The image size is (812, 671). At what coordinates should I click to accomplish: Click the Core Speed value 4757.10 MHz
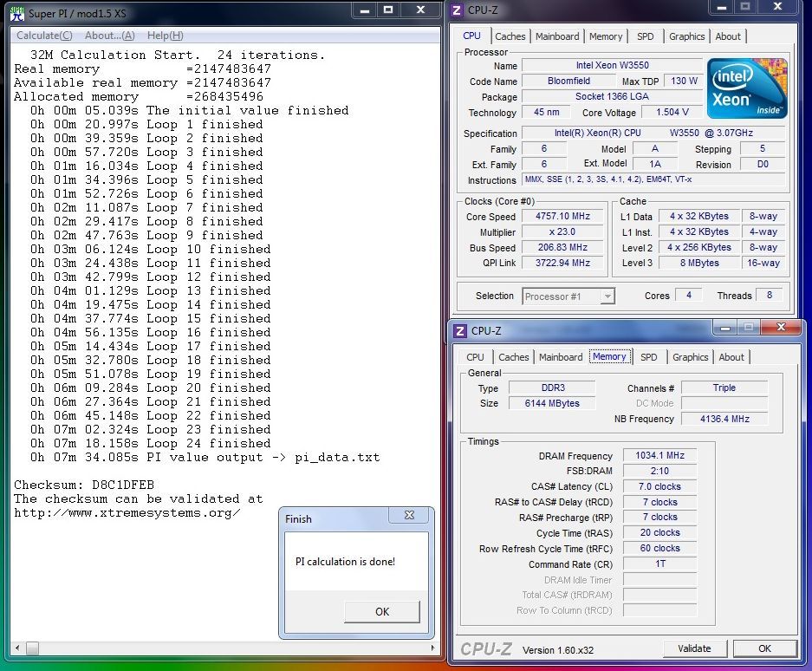point(562,216)
